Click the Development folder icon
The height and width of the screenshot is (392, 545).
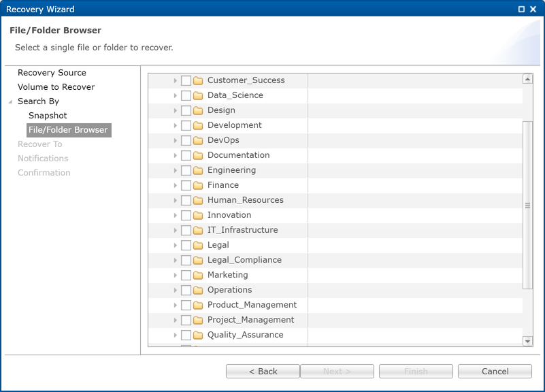click(x=198, y=125)
